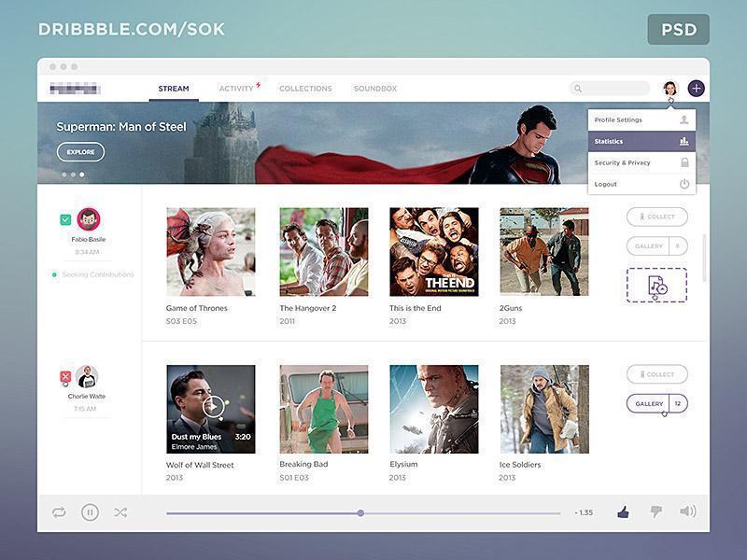The height and width of the screenshot is (560, 747).
Task: Toggle green checkbox beside Fabio Basile
Action: pyautogui.click(x=65, y=220)
